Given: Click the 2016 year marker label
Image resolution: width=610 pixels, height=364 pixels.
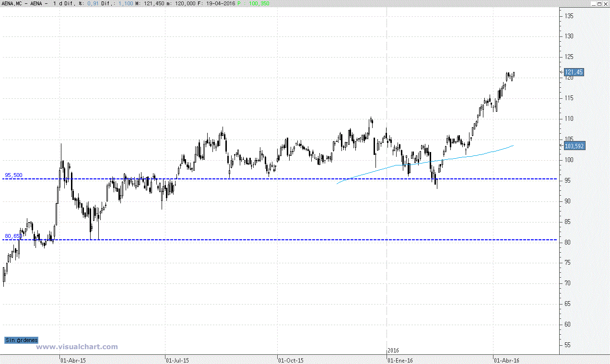Looking at the screenshot, I should (393, 351).
